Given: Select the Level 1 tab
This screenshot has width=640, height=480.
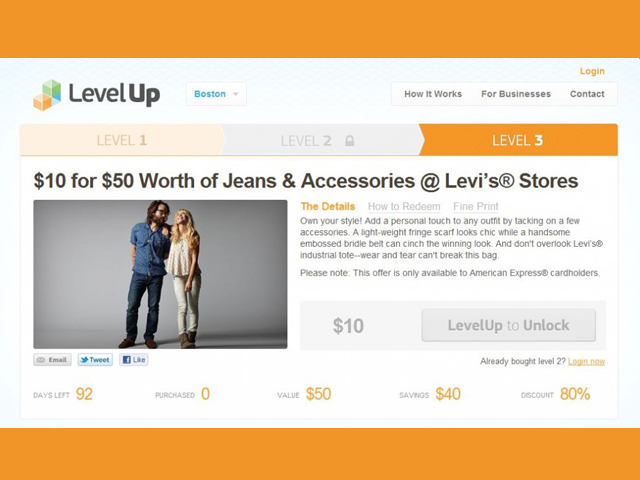Looking at the screenshot, I should click(x=121, y=140).
